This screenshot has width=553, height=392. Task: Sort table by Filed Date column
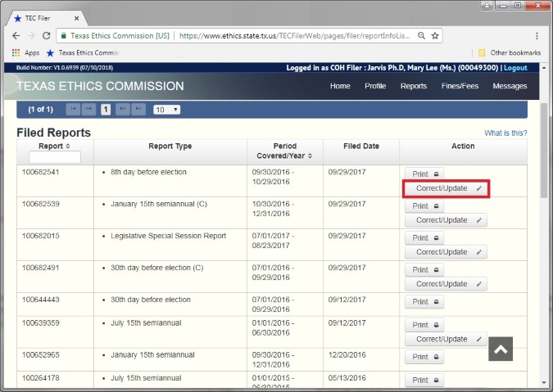pyautogui.click(x=360, y=146)
